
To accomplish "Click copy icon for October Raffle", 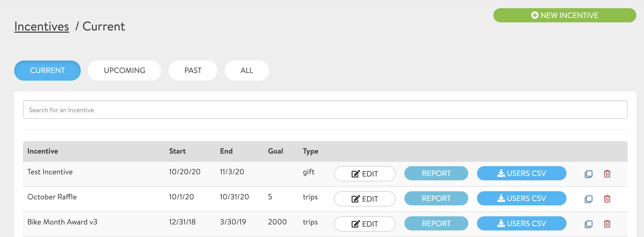I will coord(589,199).
